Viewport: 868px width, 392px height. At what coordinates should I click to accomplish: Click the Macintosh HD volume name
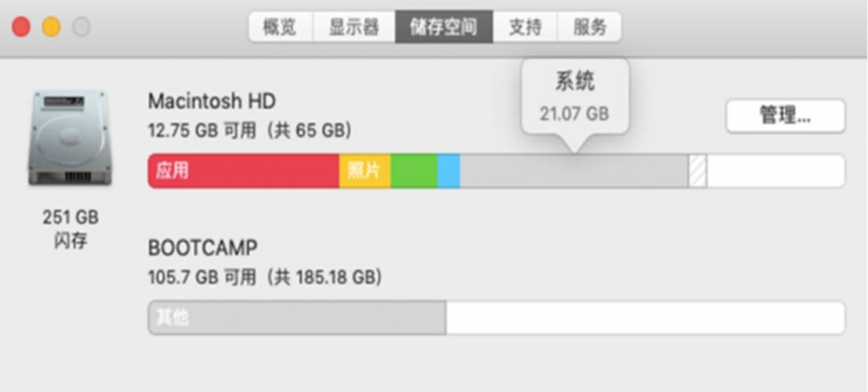tap(212, 101)
